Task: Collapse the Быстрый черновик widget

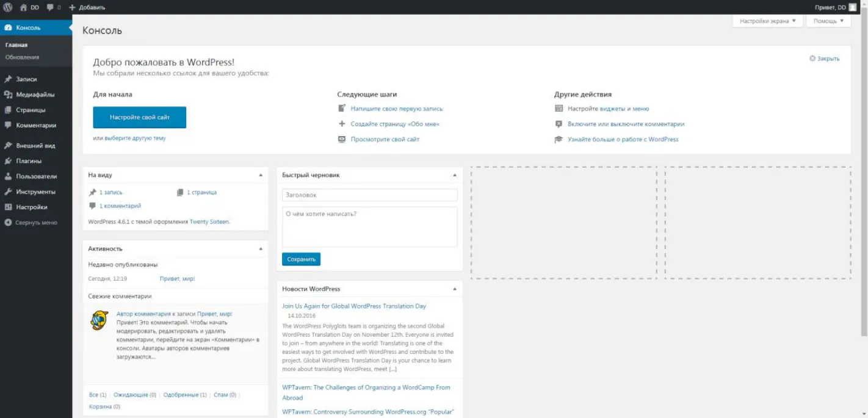Action: [455, 175]
